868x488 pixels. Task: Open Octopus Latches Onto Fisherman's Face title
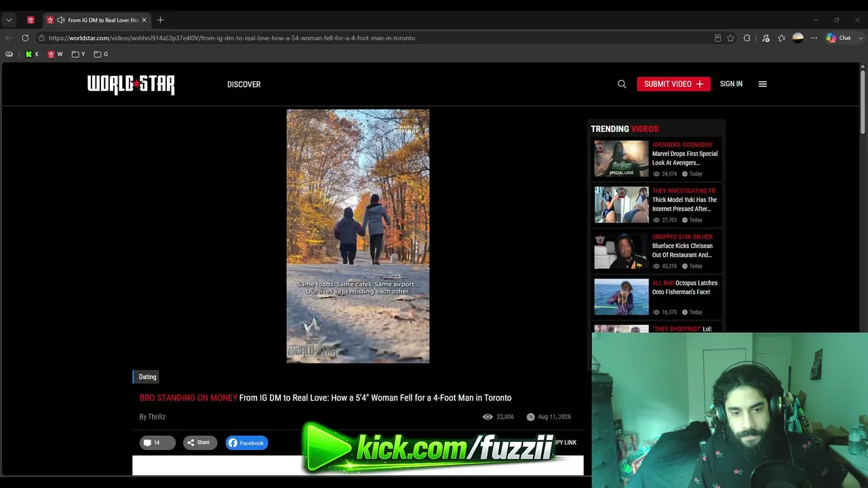pyautogui.click(x=685, y=287)
